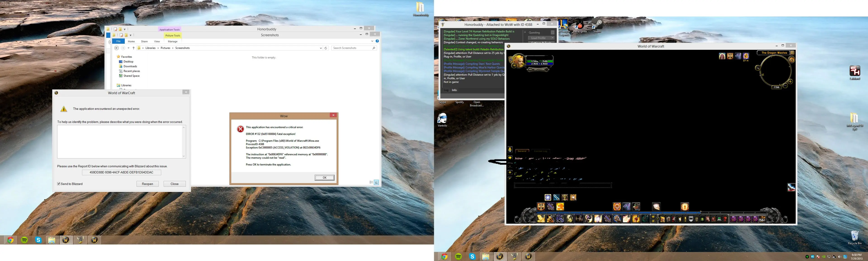868x261 pixels.
Task: Click the minimap zoom out minus button
Action: 785,86
